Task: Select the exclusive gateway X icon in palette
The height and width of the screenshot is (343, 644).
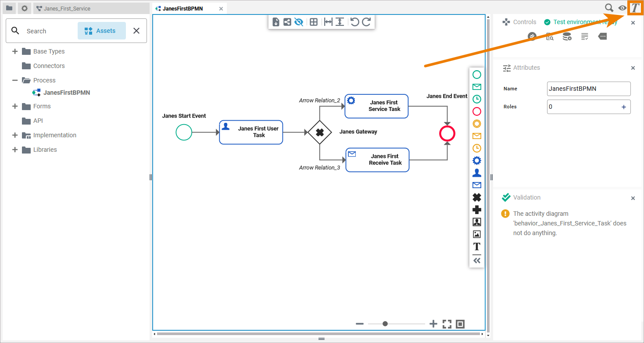Action: pyautogui.click(x=476, y=197)
